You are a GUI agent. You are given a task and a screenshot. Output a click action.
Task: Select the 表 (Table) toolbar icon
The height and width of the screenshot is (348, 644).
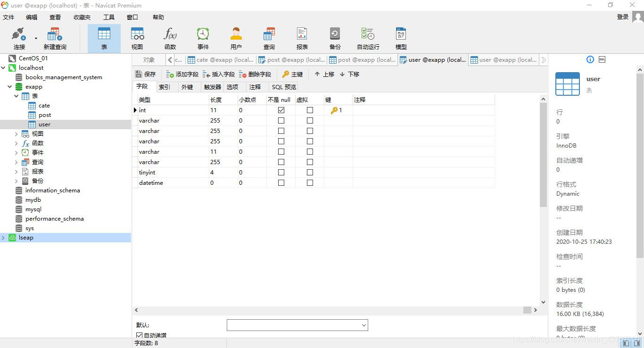(x=104, y=38)
